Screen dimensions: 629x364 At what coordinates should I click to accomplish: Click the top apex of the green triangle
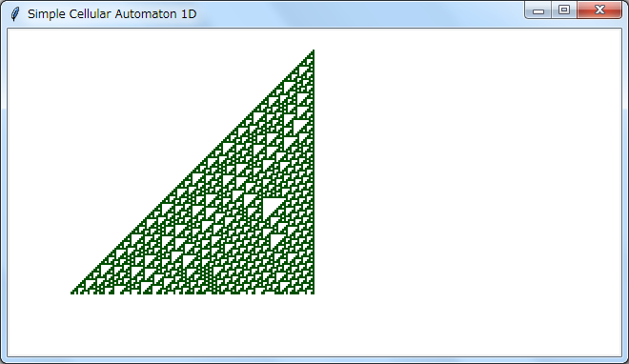click(x=313, y=51)
